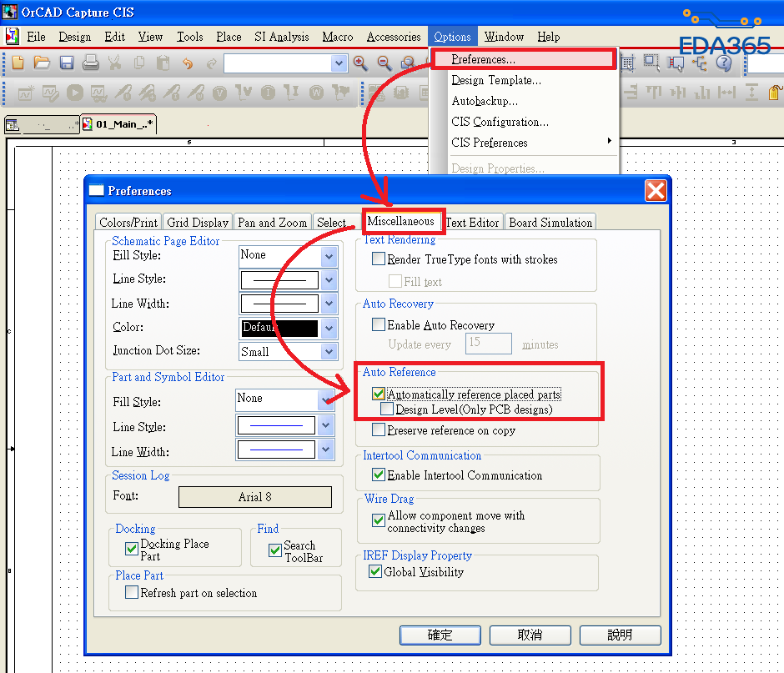Viewport: 784px width, 673px height.
Task: Open Part and Symbol Editor Line Width dropdown
Action: point(326,450)
